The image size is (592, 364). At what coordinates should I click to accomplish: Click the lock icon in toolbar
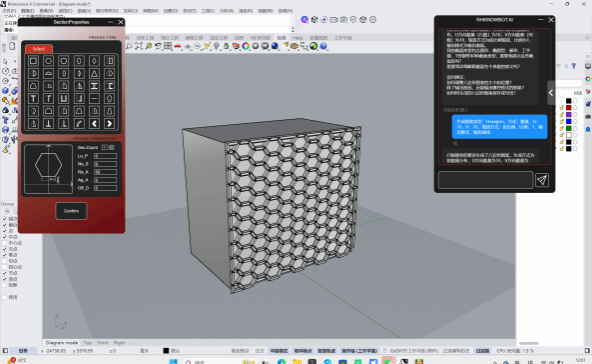coord(226,46)
